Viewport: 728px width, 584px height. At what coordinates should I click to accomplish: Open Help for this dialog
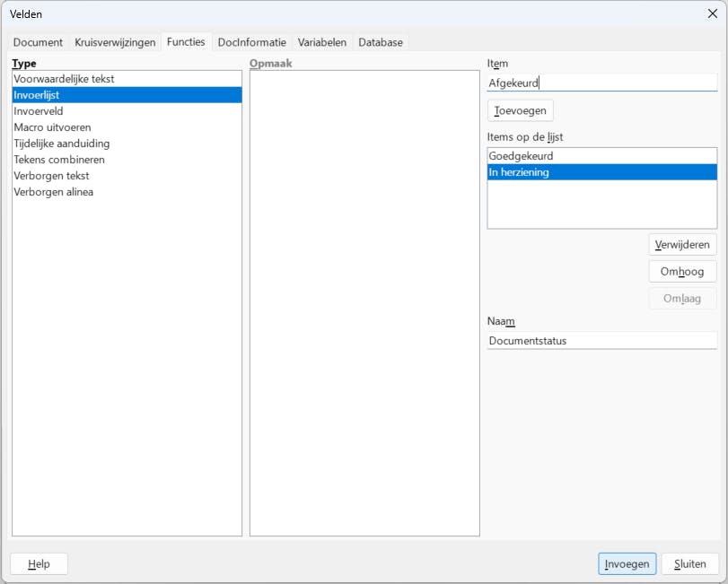(x=39, y=564)
